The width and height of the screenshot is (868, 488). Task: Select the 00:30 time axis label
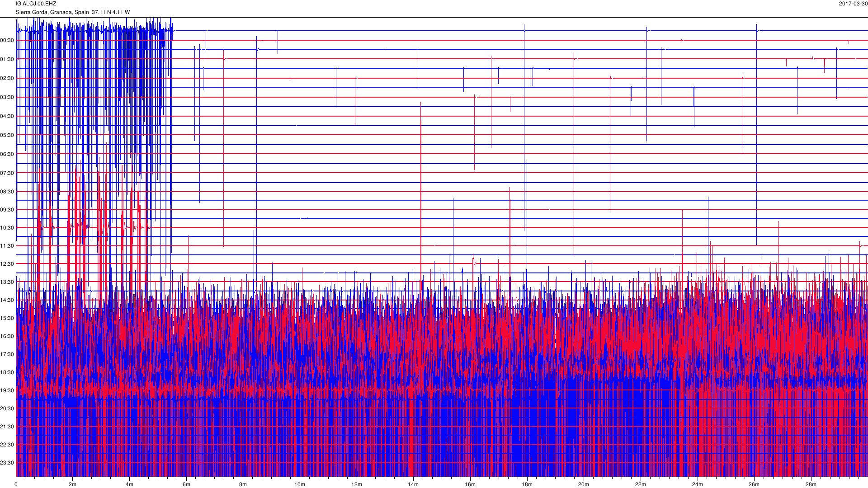7,40
